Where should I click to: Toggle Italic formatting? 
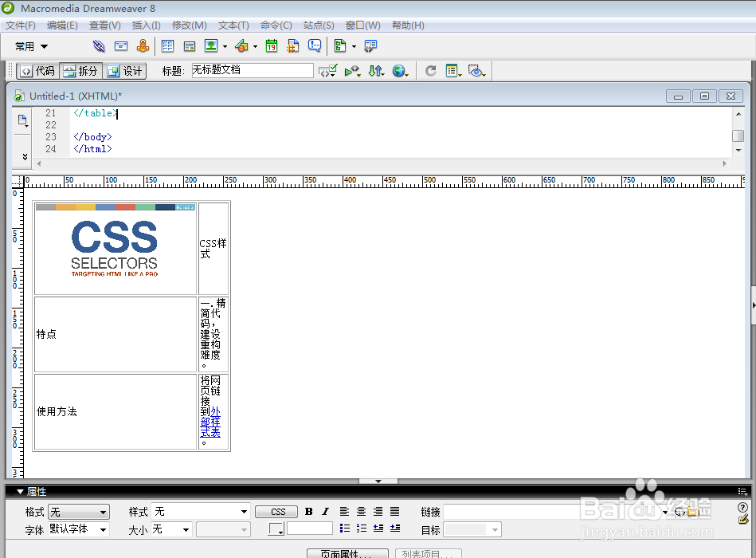point(326,512)
